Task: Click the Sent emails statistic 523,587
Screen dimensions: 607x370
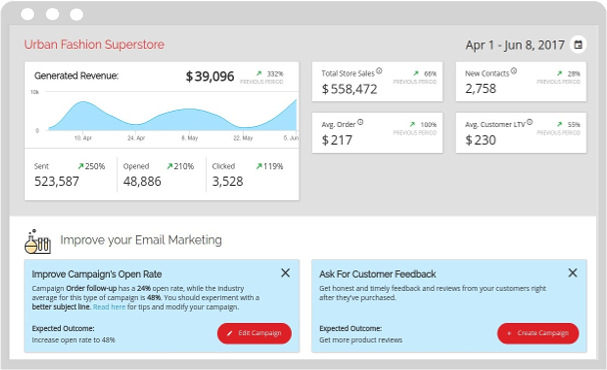Action: [57, 181]
